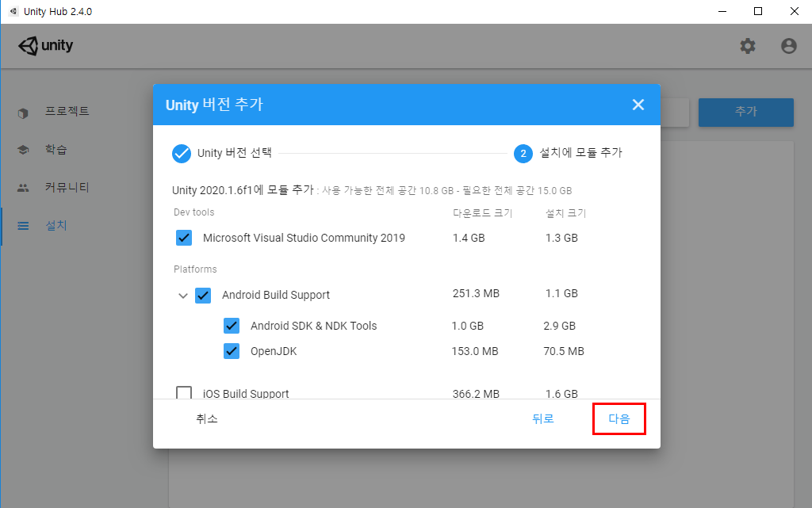Open the 설치 section

(56, 226)
